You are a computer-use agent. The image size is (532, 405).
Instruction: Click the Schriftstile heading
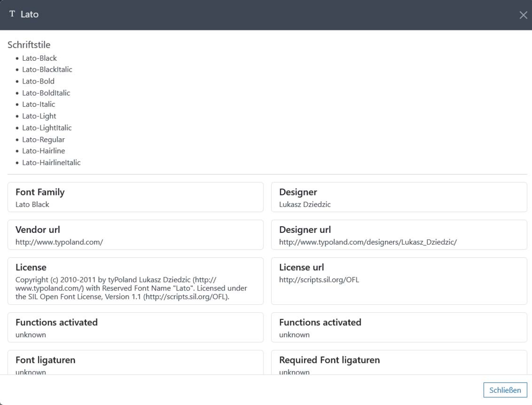point(29,45)
